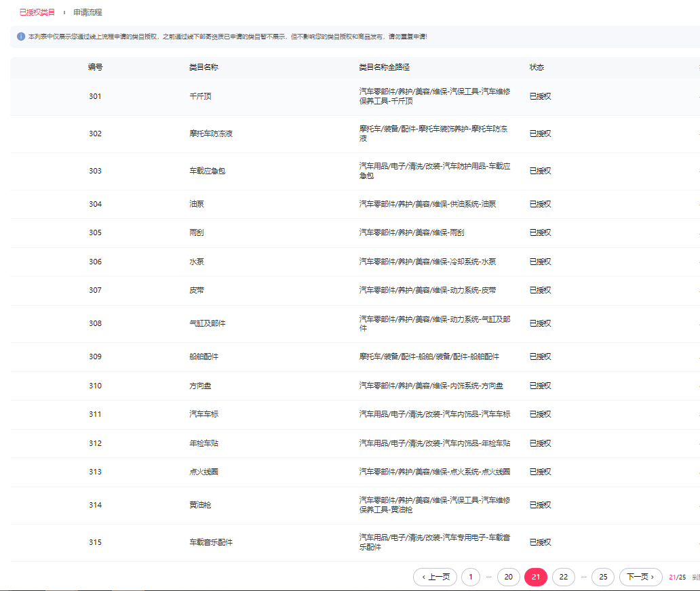This screenshot has height=591, width=700.
Task: Open the 申请流程 tab
Action: (x=87, y=12)
